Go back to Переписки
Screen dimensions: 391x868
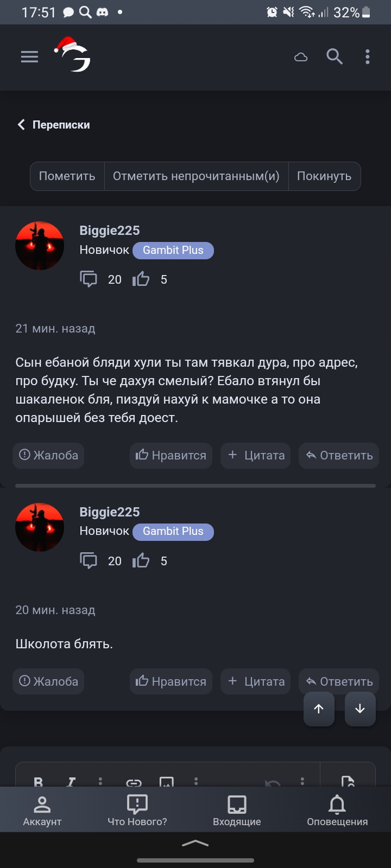click(x=53, y=125)
